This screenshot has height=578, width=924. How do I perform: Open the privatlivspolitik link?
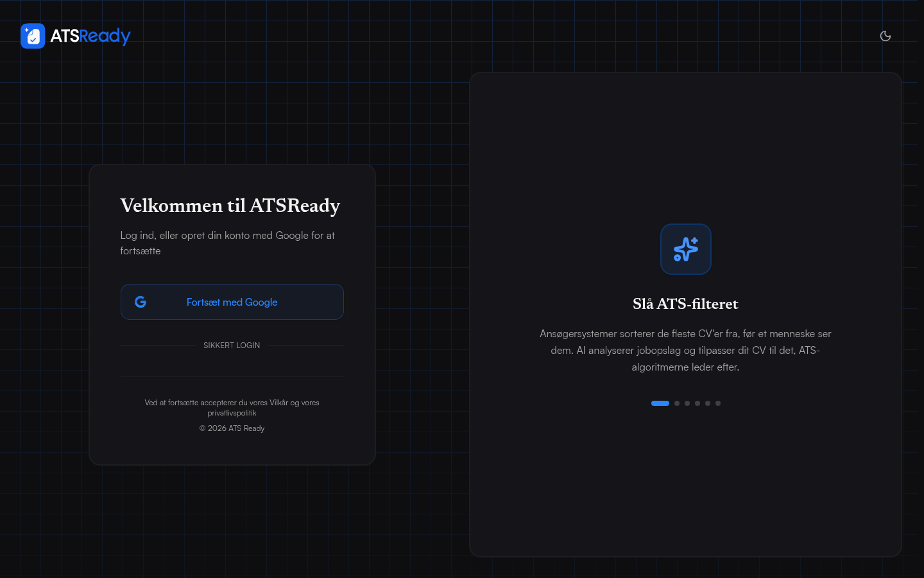tap(232, 413)
